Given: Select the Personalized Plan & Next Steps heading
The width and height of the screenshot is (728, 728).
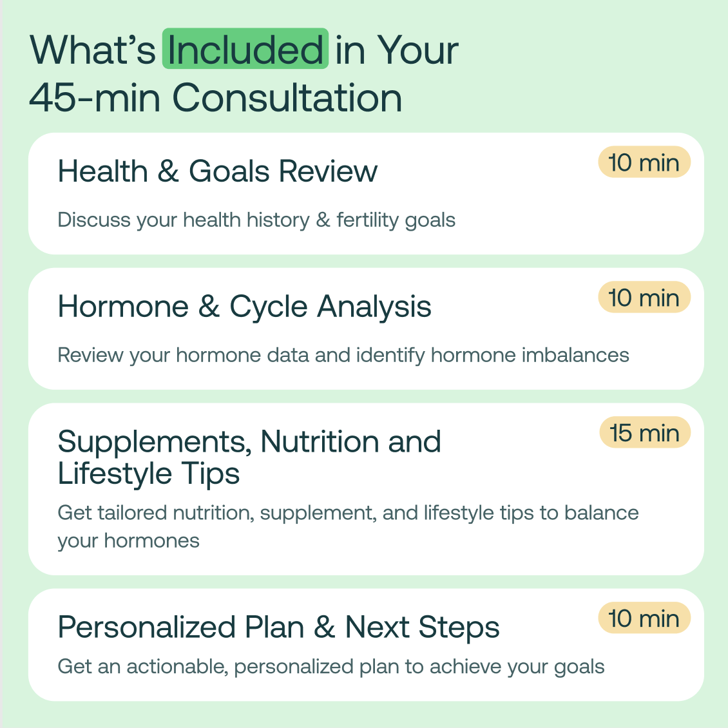Looking at the screenshot, I should point(278,627).
